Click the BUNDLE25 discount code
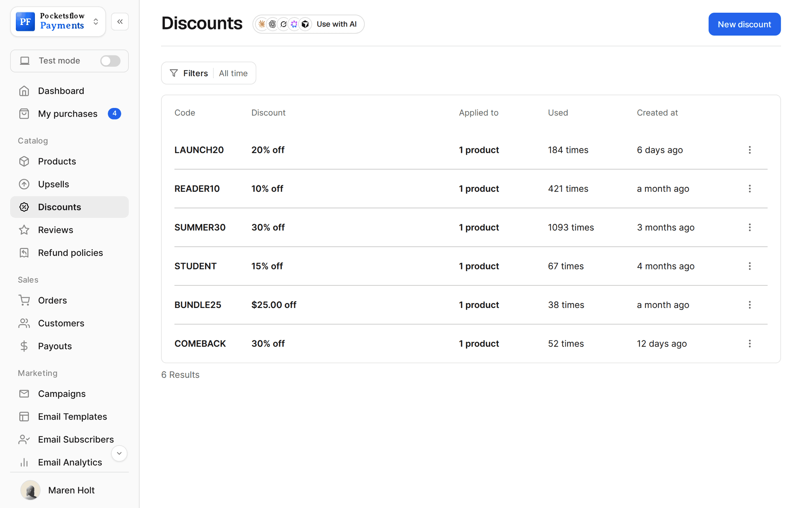Viewport: 812px width, 508px height. [198, 305]
